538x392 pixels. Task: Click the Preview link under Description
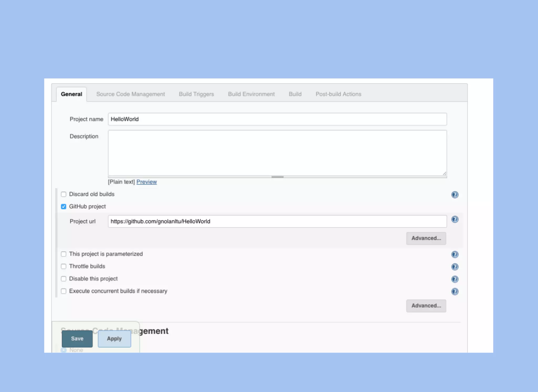[x=147, y=182]
